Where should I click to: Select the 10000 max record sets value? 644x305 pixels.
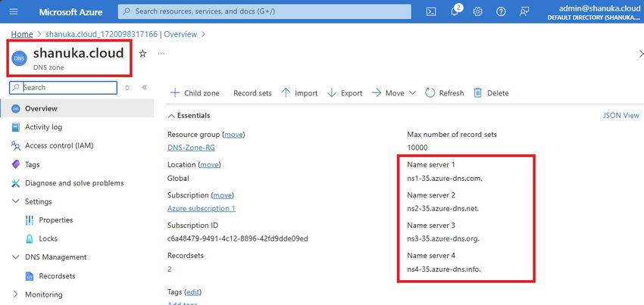click(x=417, y=148)
